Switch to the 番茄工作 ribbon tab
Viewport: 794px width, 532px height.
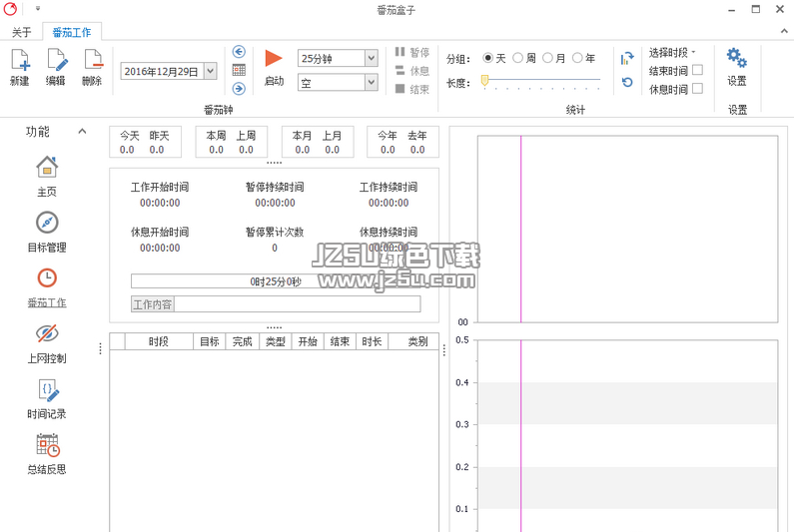click(72, 32)
